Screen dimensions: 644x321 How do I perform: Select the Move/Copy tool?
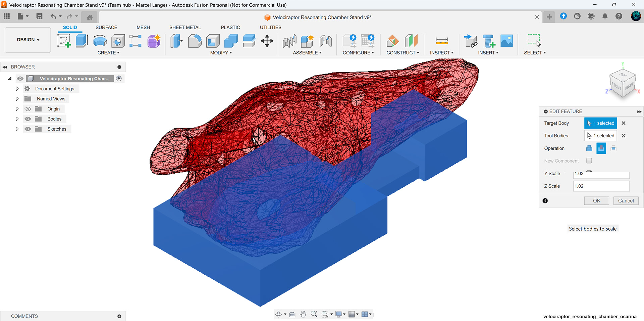coord(267,41)
